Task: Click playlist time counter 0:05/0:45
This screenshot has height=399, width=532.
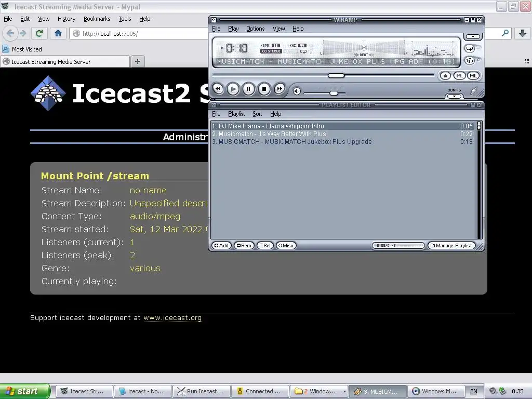Action: point(398,246)
